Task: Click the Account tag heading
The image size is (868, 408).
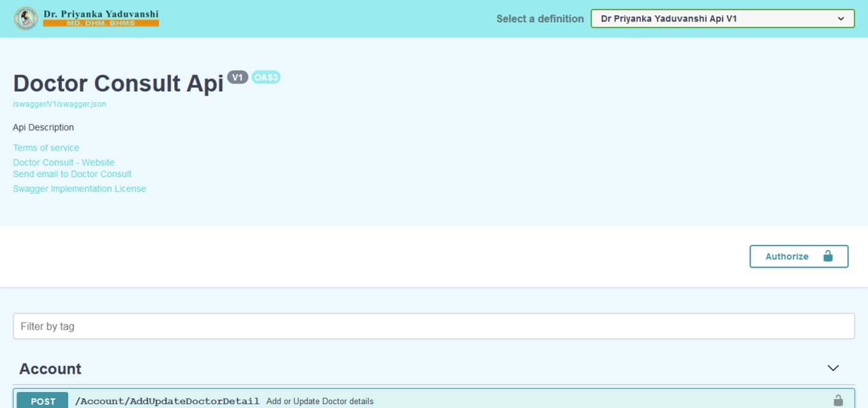Action: (x=50, y=369)
